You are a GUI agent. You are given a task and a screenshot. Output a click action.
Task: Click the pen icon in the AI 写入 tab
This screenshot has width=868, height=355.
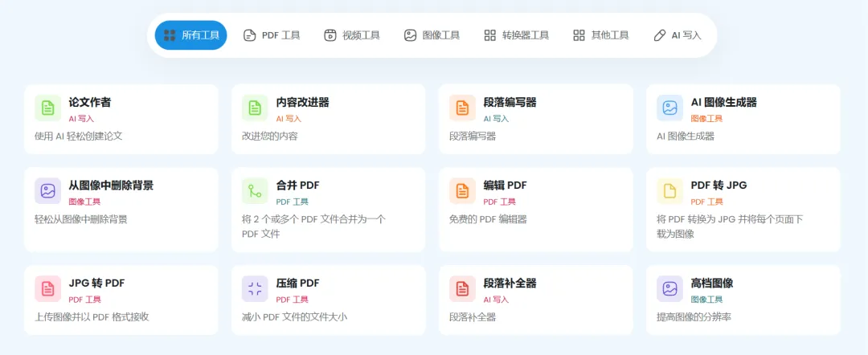point(659,35)
